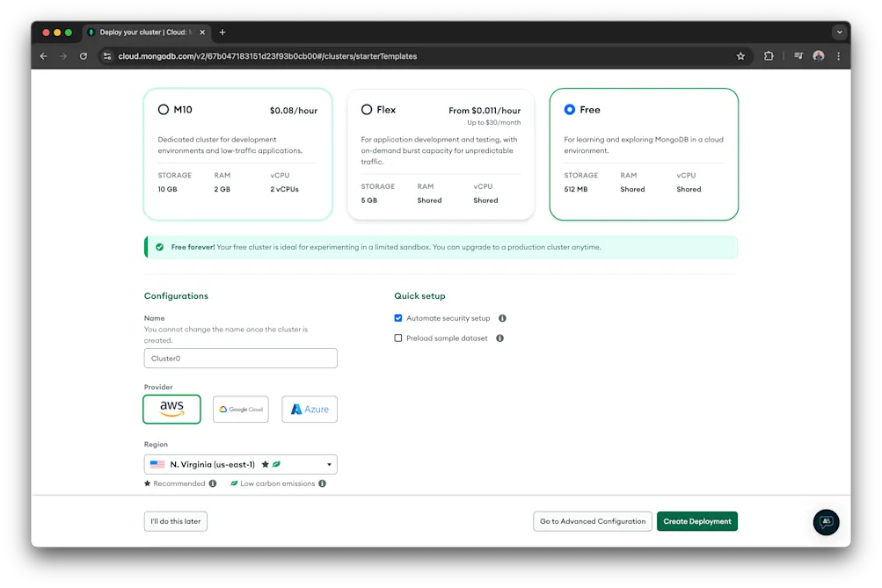Click I'll do this later button

[176, 521]
